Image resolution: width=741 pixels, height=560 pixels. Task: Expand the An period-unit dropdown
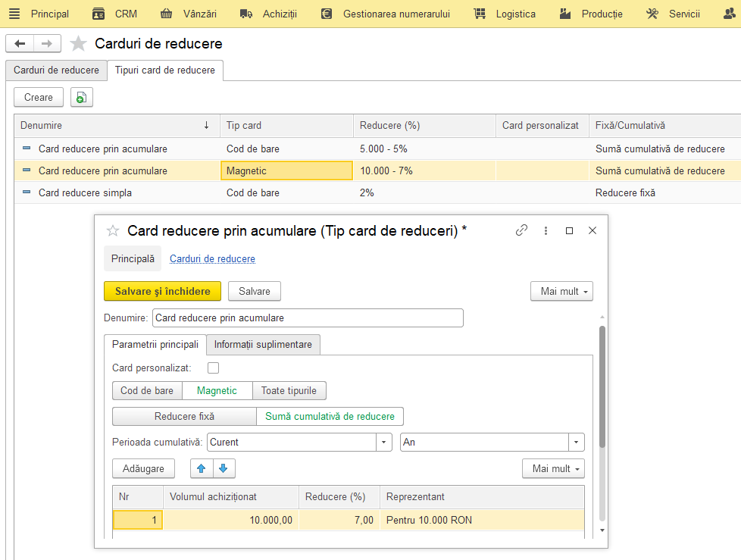[576, 443]
